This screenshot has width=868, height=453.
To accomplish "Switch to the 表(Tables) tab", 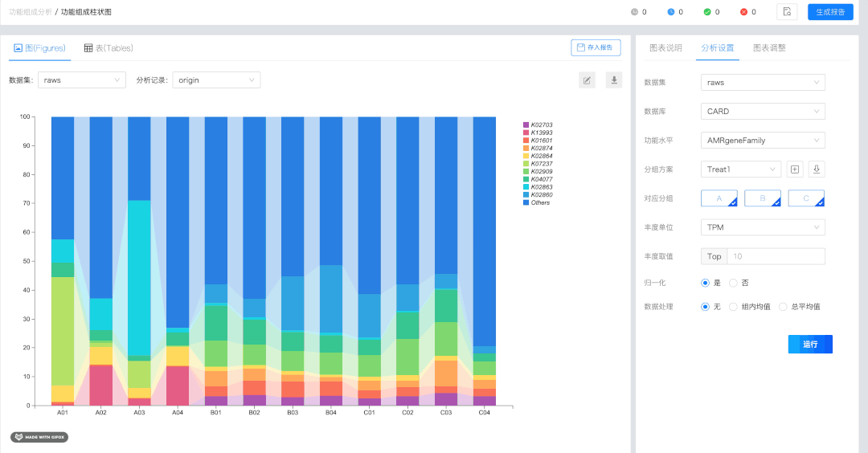I will click(108, 48).
